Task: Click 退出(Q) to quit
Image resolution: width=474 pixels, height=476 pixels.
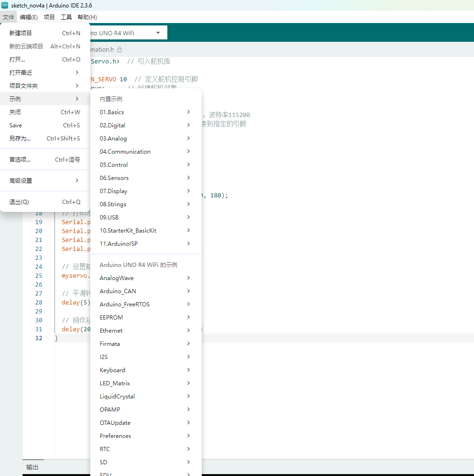Action: 45,202
